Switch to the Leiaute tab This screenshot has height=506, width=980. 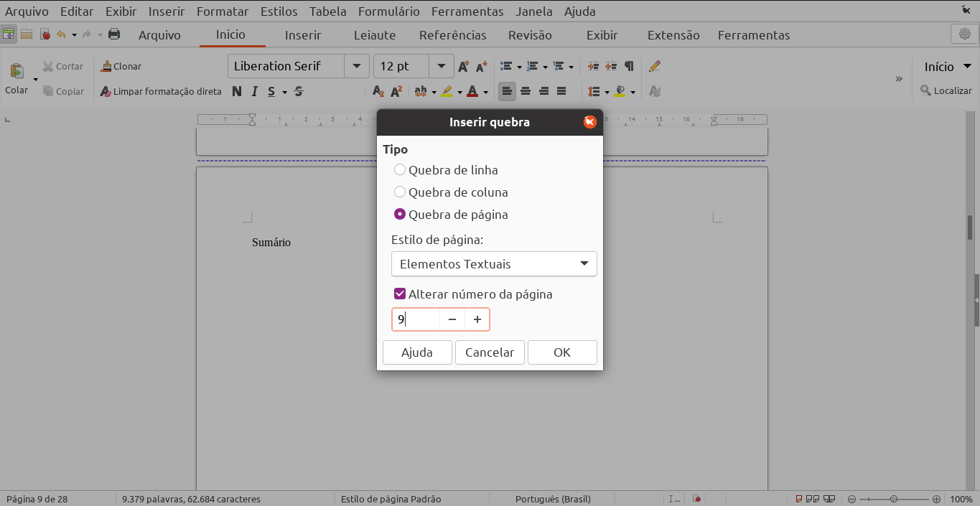[x=375, y=35]
